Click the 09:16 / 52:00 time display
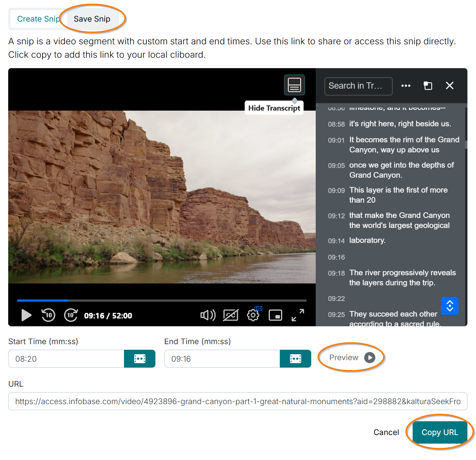 point(108,316)
